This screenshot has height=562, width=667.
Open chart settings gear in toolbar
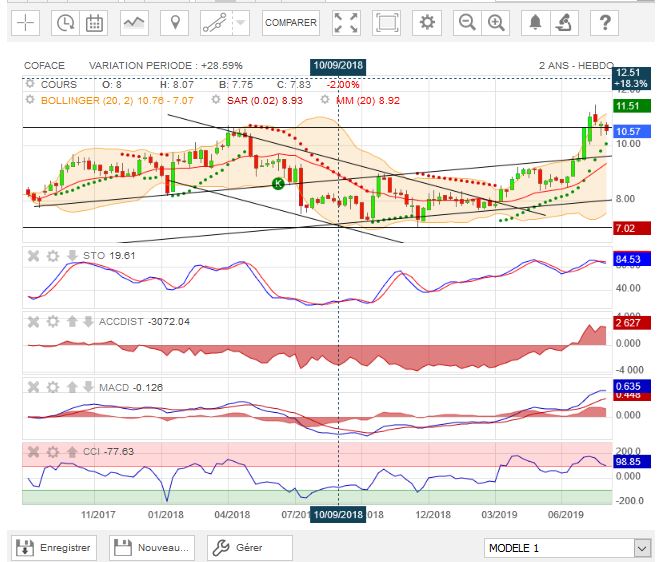coord(427,23)
